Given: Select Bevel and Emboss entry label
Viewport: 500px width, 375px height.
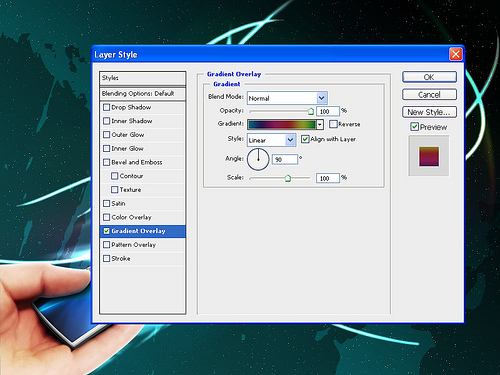Looking at the screenshot, I should pos(137,162).
